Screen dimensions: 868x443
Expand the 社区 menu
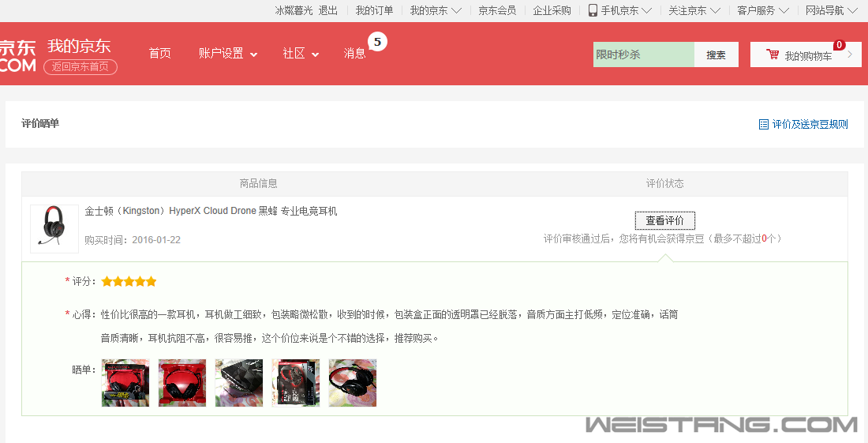click(301, 53)
